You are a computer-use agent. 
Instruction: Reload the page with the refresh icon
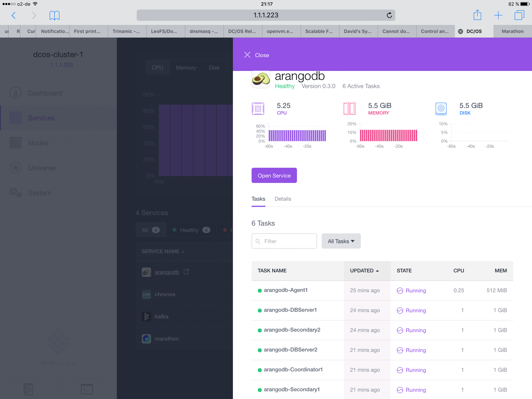pos(389,15)
